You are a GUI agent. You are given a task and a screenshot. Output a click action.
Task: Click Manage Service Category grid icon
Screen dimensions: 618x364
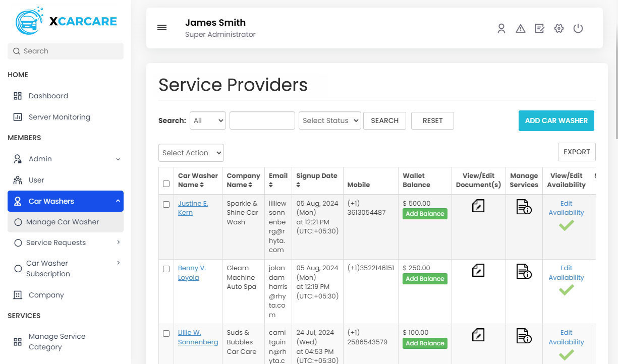18,342
